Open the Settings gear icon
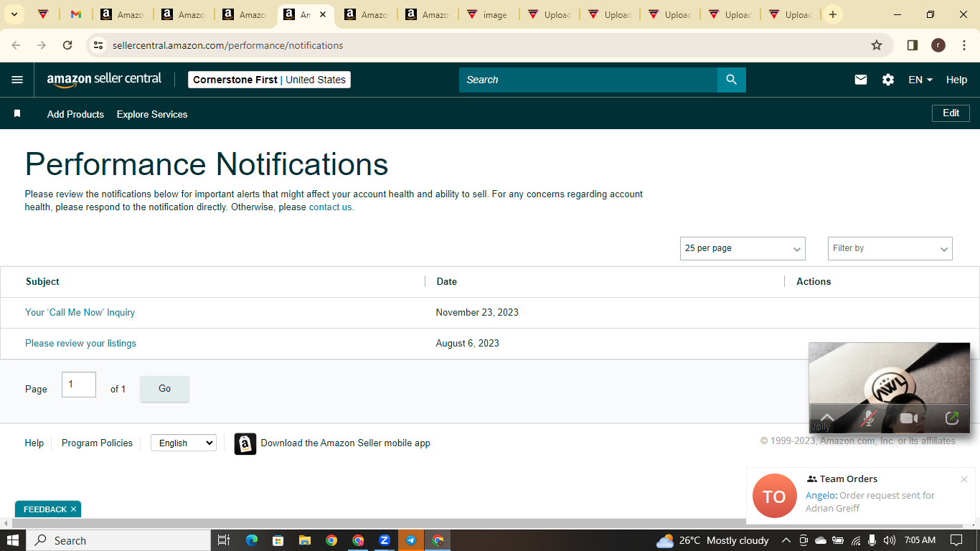The width and height of the screenshot is (980, 551). 888,80
